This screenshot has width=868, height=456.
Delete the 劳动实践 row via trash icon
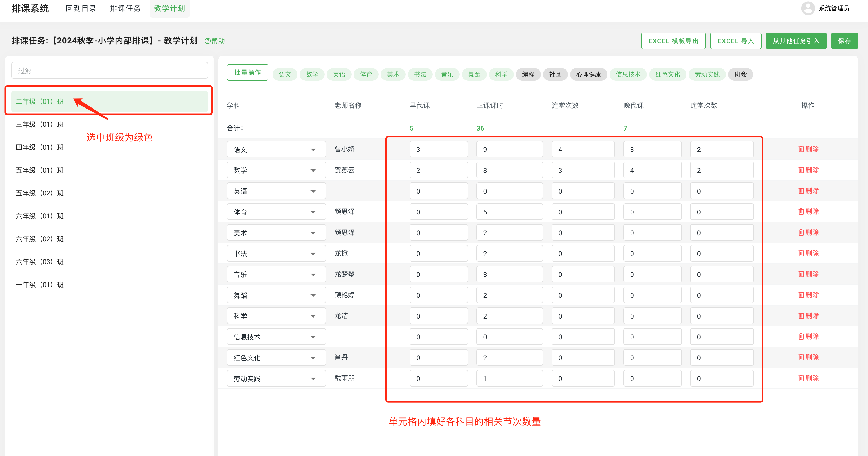pyautogui.click(x=808, y=378)
